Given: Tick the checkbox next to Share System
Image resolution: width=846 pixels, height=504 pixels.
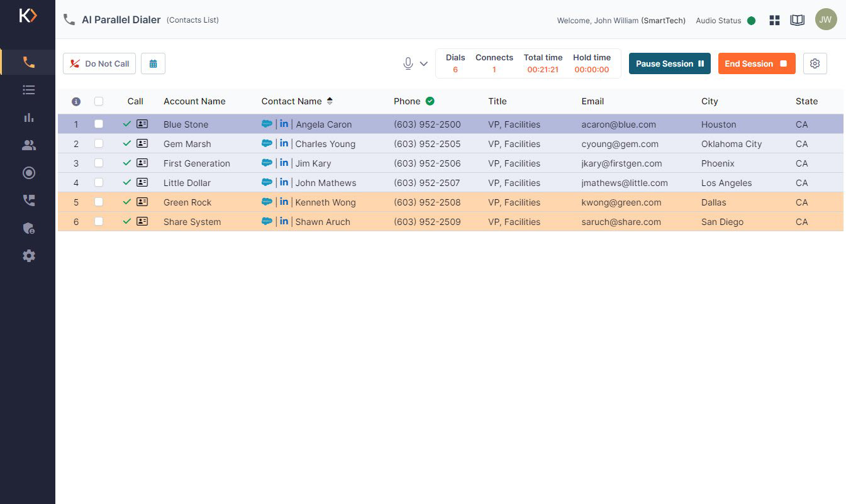Looking at the screenshot, I should pyautogui.click(x=99, y=221).
